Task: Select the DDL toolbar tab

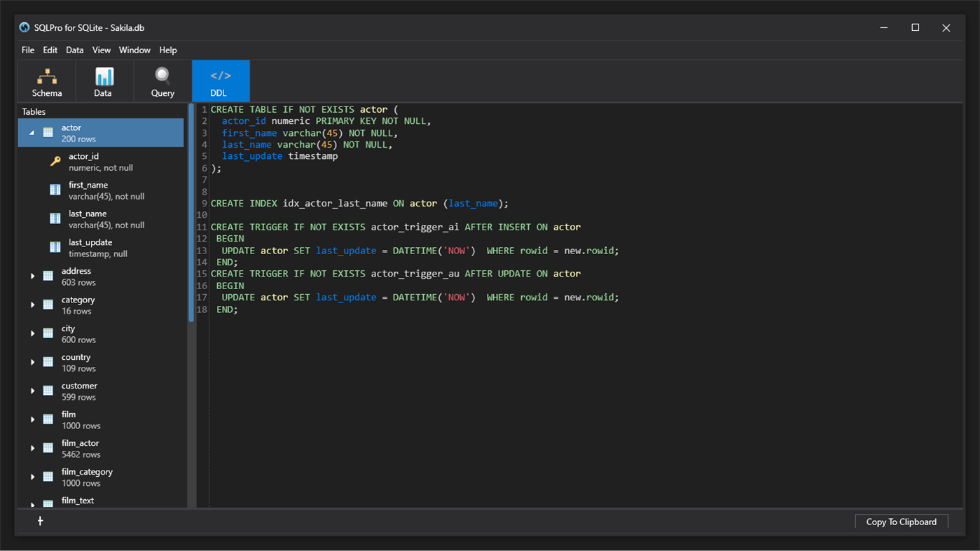Action: (221, 81)
